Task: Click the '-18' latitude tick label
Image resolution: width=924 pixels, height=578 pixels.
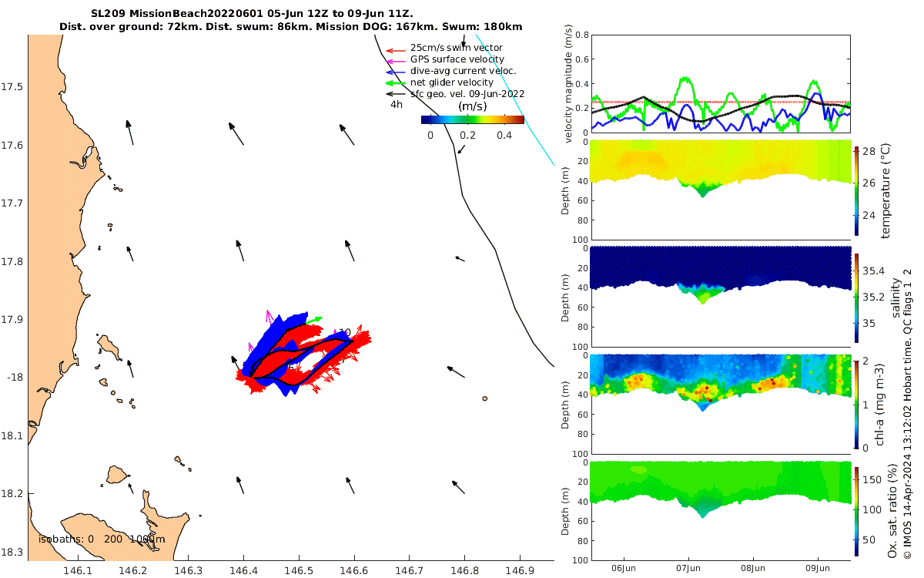Action: 15,378
